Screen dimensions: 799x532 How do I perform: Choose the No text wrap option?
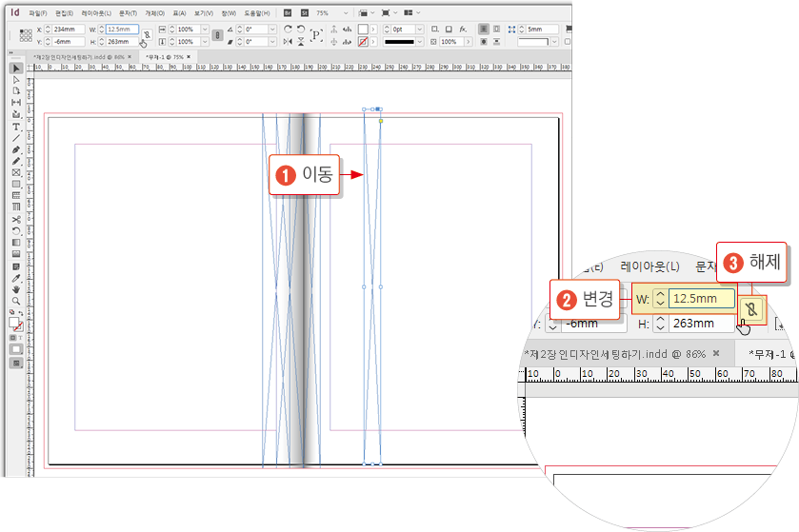(x=484, y=29)
